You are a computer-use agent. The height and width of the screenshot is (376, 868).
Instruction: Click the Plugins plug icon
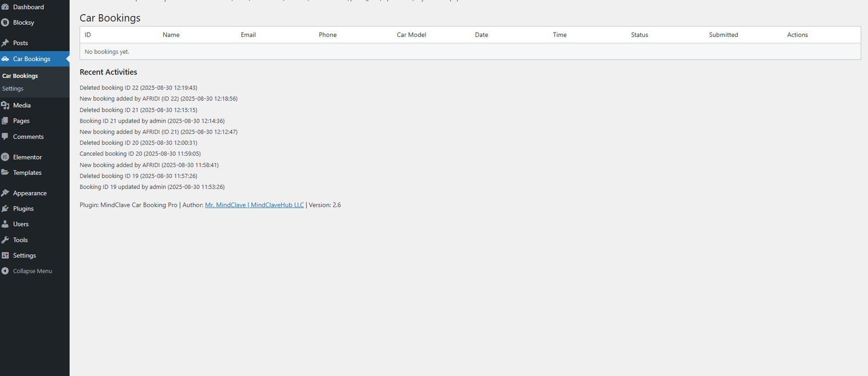[x=5, y=209]
